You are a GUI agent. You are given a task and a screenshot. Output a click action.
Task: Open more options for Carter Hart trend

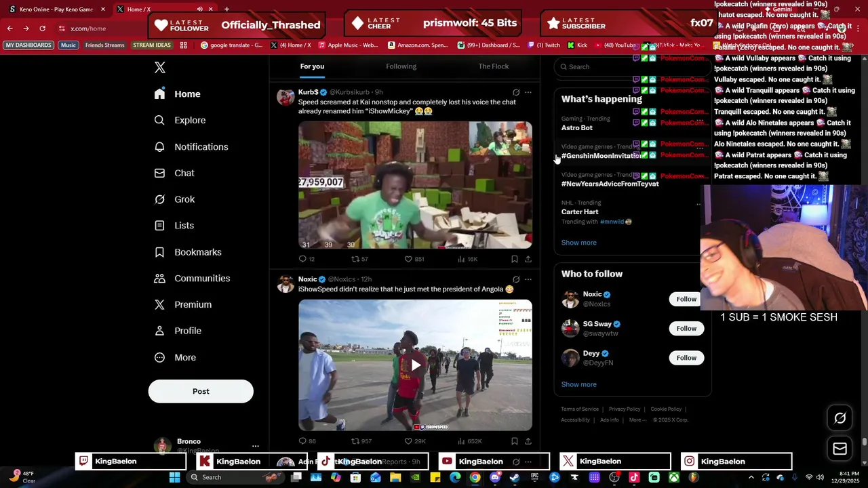[699, 204]
